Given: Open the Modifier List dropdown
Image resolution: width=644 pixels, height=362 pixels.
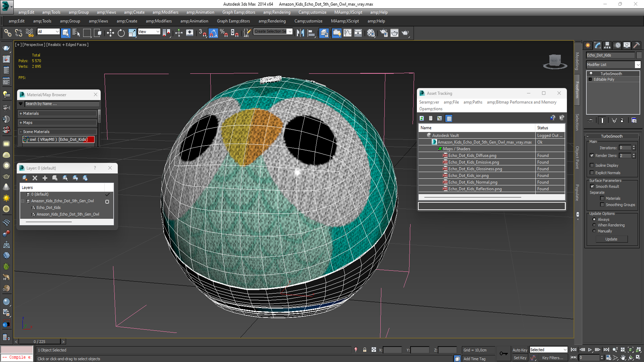Looking at the screenshot, I should tap(613, 65).
